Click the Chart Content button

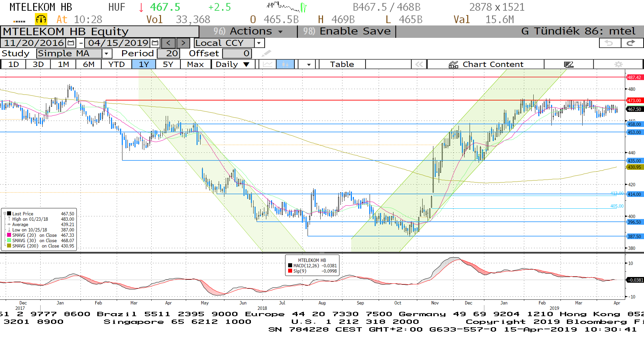pyautogui.click(x=486, y=64)
